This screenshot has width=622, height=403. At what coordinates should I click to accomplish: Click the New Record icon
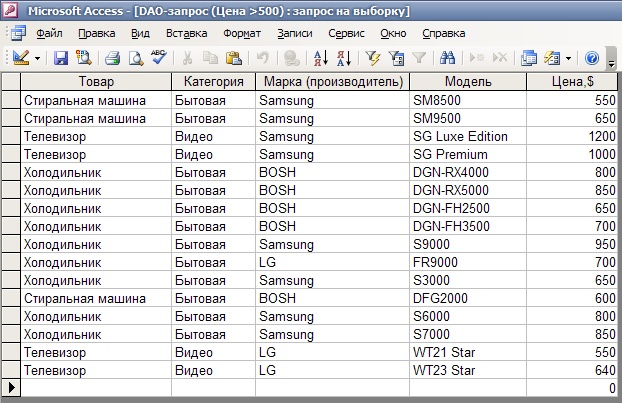click(x=476, y=58)
